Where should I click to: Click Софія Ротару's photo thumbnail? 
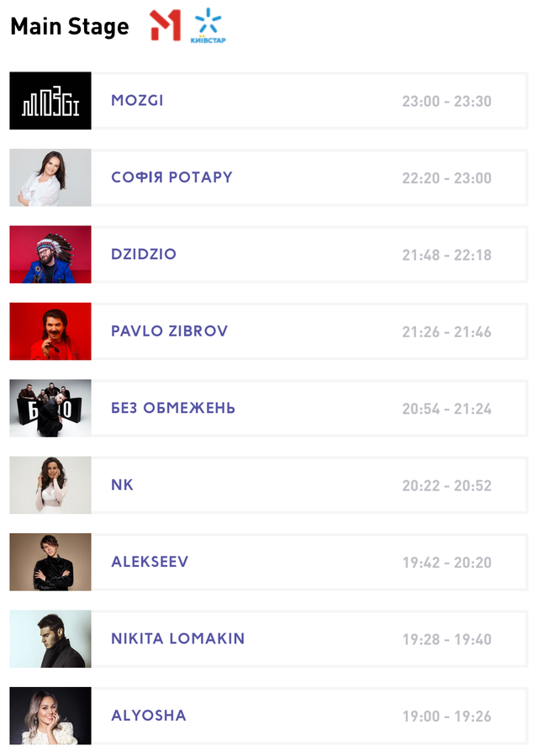pos(50,177)
